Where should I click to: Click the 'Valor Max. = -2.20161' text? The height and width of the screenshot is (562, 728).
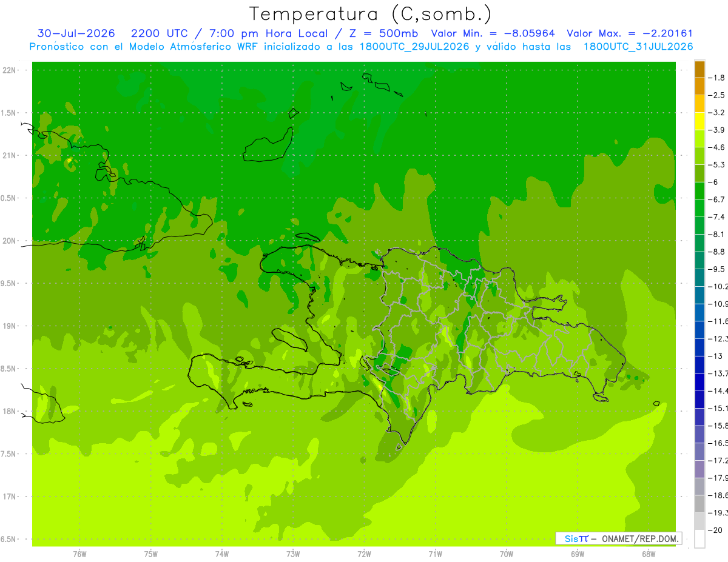pos(630,33)
